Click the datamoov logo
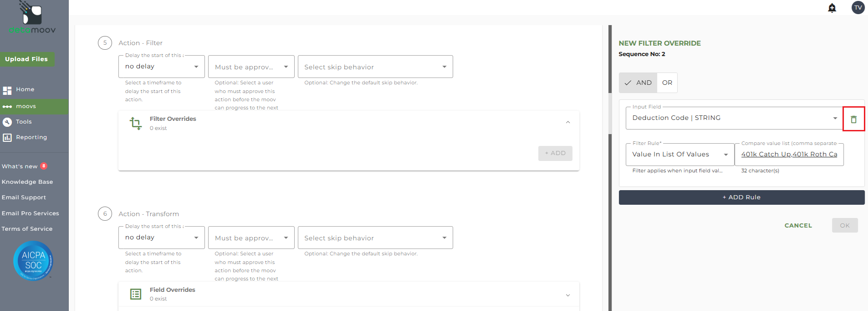The width and height of the screenshot is (868, 311). 32,18
